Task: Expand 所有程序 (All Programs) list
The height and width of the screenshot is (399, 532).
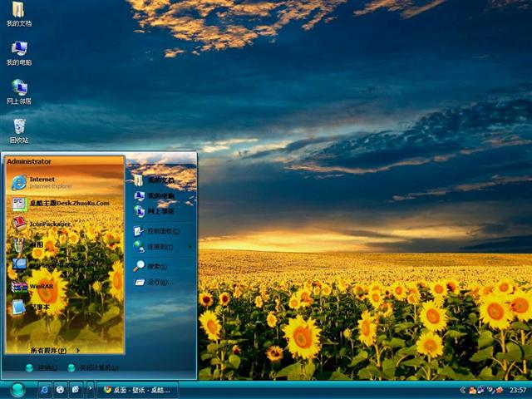Action: click(x=48, y=350)
